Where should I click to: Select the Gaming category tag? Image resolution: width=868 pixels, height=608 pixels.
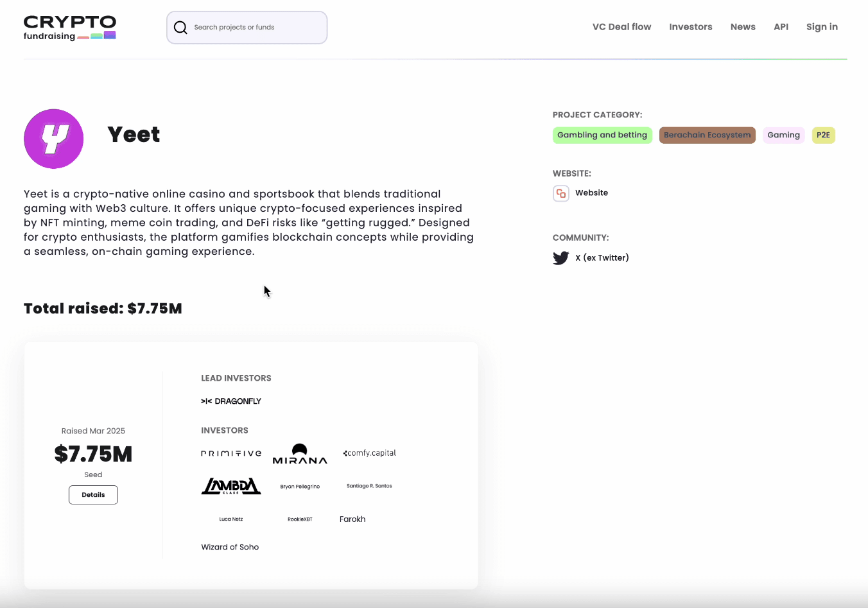tap(784, 135)
